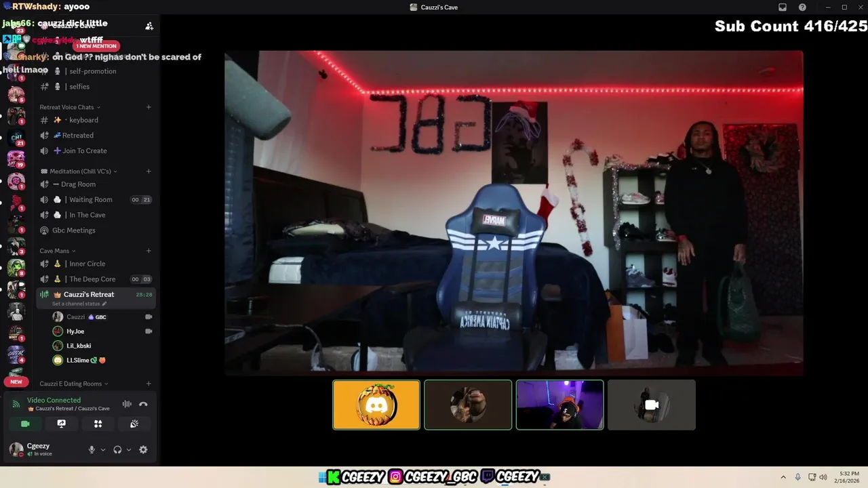Image resolution: width=868 pixels, height=488 pixels.
Task: Click the Video Connected status text
Action: (x=54, y=400)
